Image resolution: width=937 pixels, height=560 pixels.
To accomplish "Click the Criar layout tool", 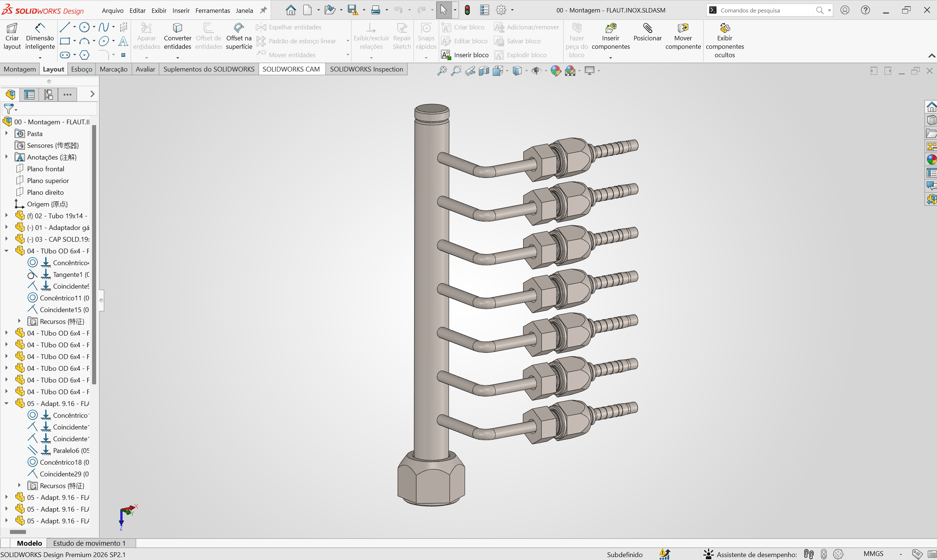I will pos(12,36).
